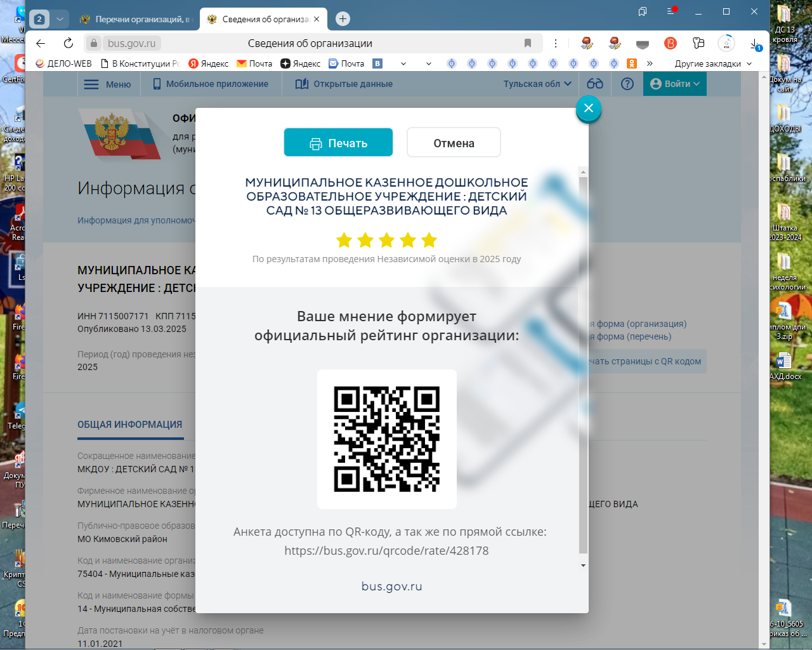Open Мобильное приложение in site header
The width and height of the screenshot is (812, 650).
coord(211,84)
